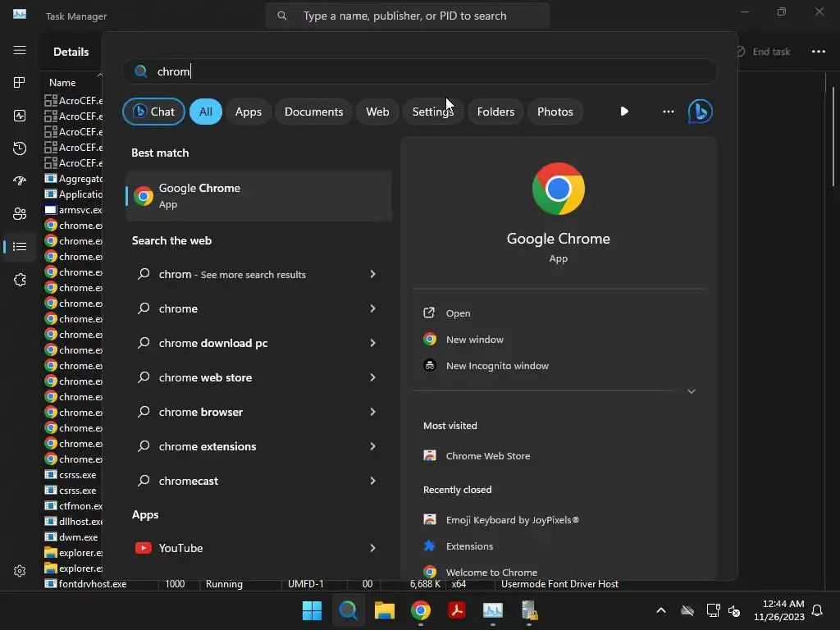The image size is (840, 630).
Task: Click Windows Start button on taskbar
Action: (312, 610)
